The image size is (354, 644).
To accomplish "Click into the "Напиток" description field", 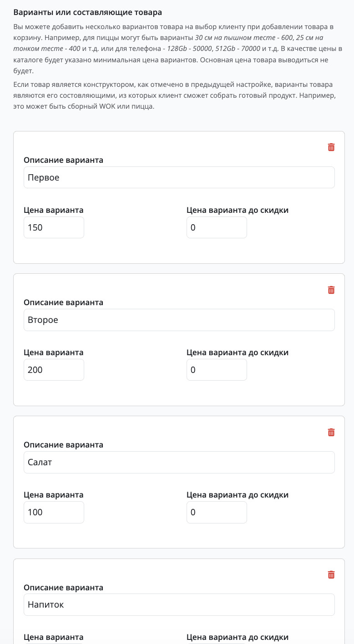I will (x=179, y=605).
